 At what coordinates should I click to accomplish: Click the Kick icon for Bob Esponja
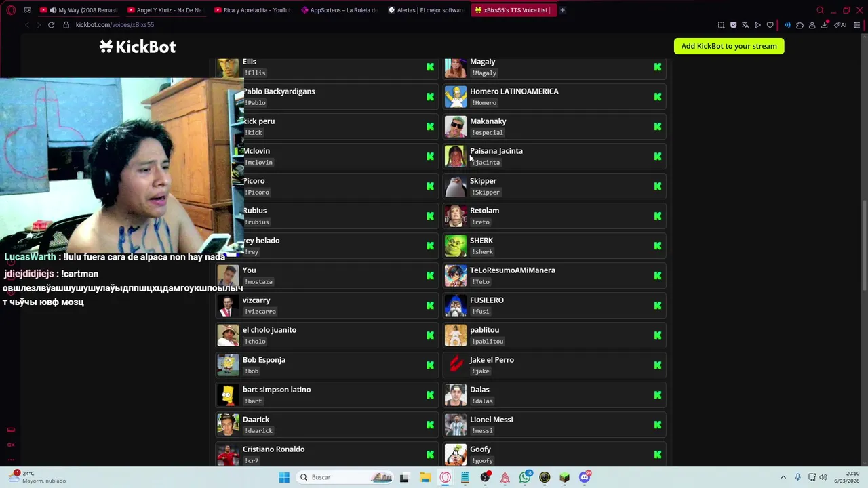(430, 365)
